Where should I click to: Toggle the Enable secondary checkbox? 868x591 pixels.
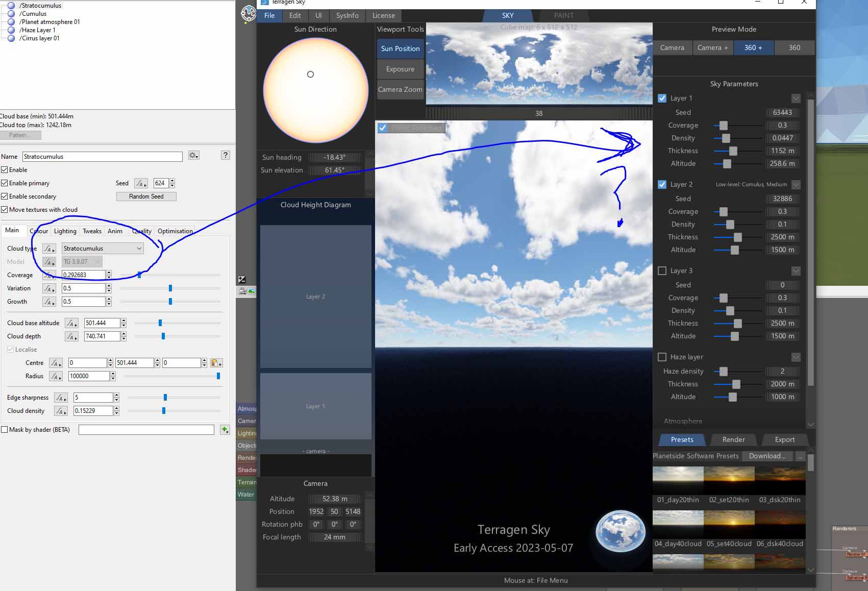point(5,196)
